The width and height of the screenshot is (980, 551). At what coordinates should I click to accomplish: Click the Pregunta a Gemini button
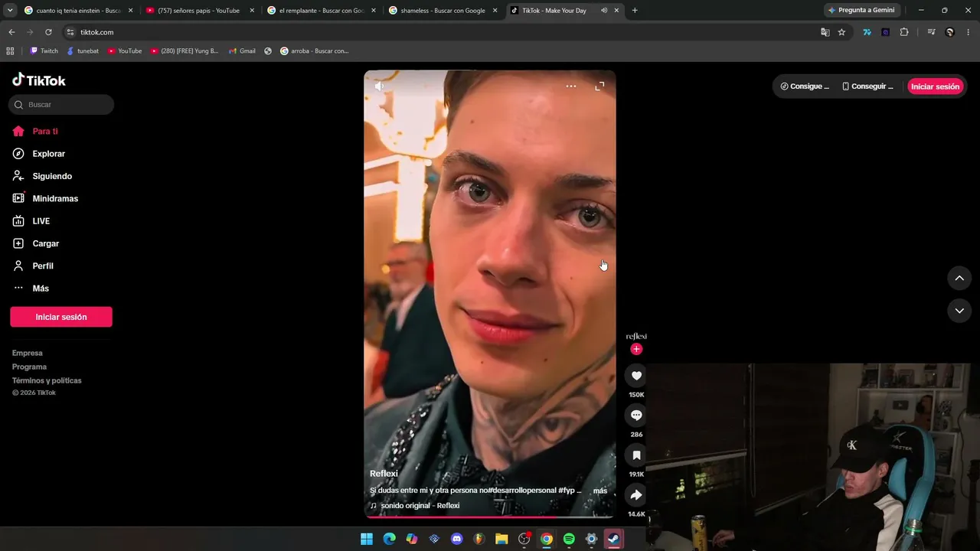tap(861, 11)
